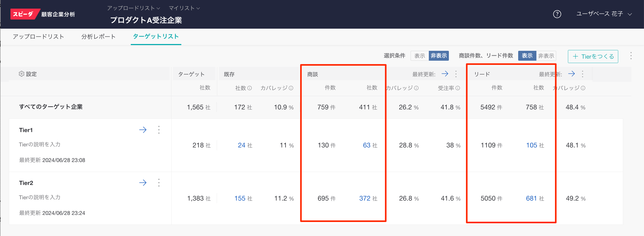Hide 商談件数、リード件数 via 非表示

coord(546,56)
